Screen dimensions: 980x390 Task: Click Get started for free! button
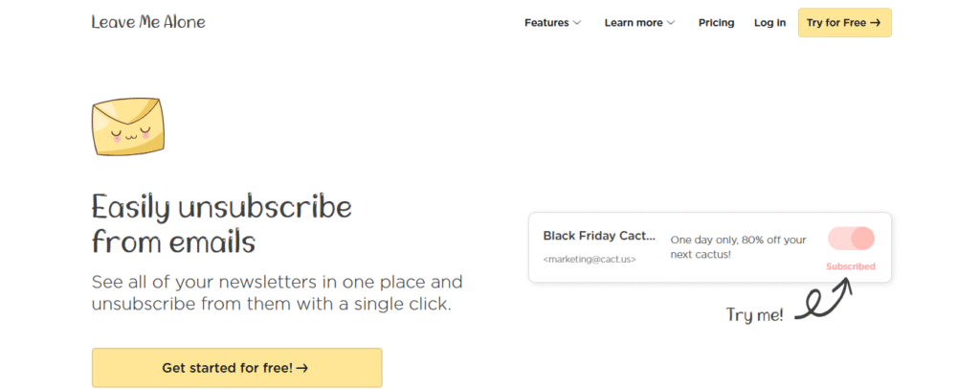pyautogui.click(x=237, y=368)
